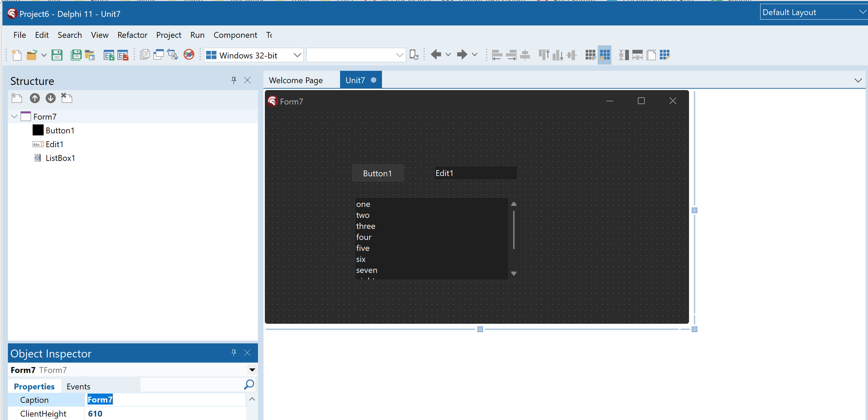Click Button1 on the Form7 designer
The width and height of the screenshot is (868, 420).
coord(377,173)
